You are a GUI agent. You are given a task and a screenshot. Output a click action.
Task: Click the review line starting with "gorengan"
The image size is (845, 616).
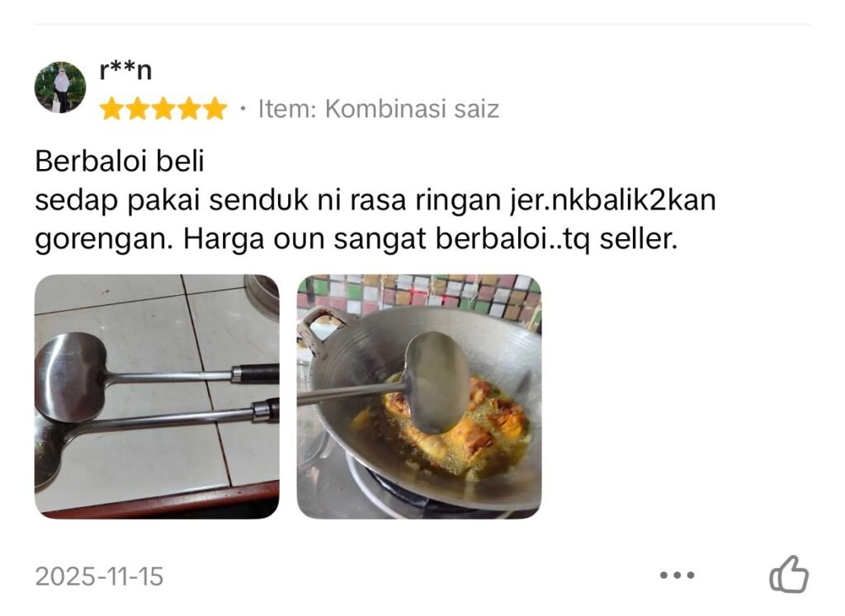coord(356,239)
